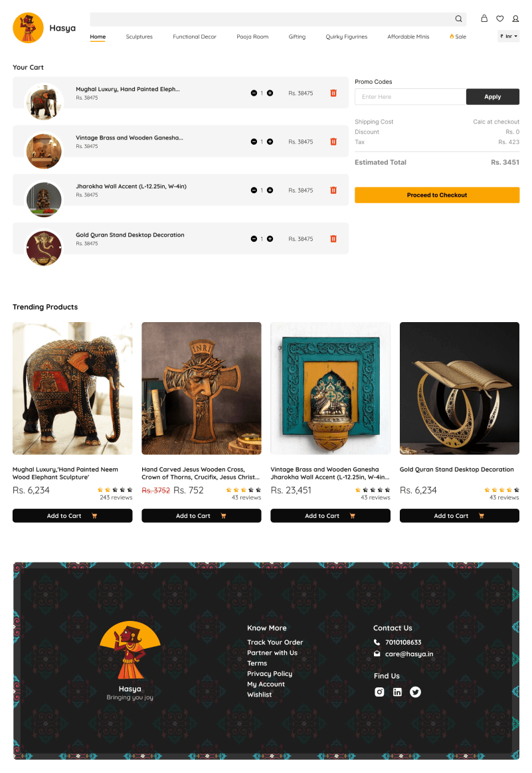Apply the promo code

[x=493, y=97]
